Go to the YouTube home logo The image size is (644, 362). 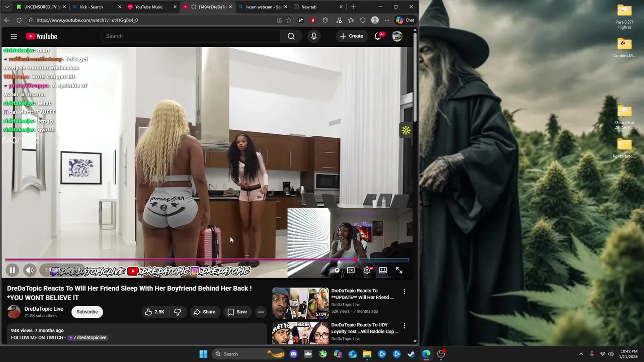[x=42, y=36]
